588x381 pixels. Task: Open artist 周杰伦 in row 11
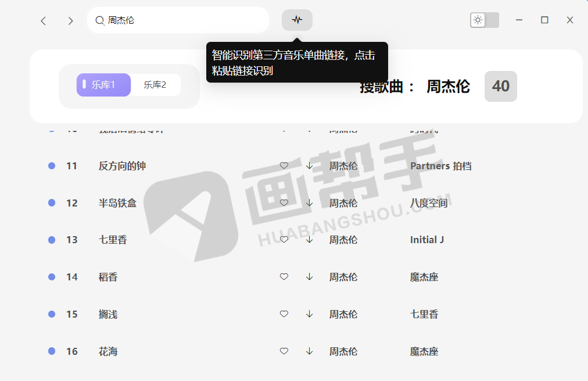(x=343, y=166)
